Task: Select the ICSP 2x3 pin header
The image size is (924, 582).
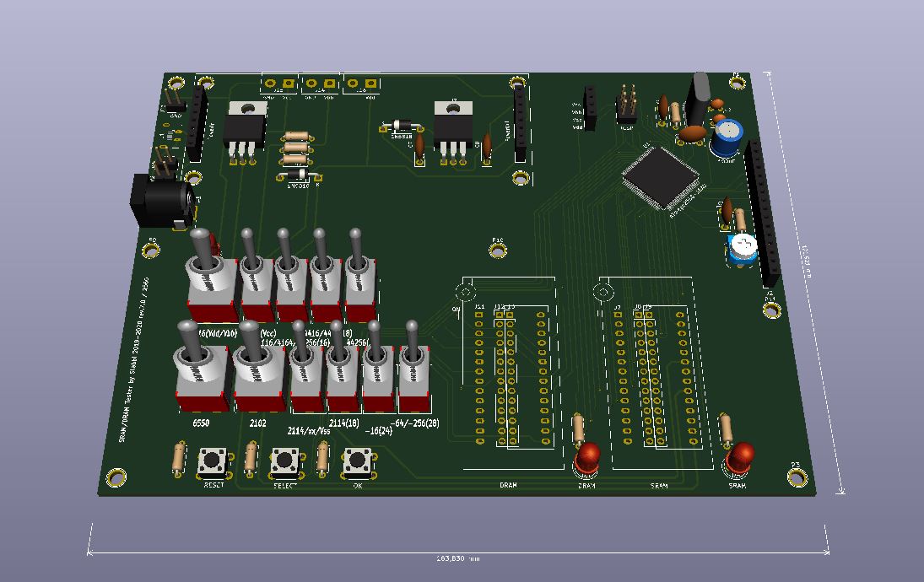Action: [626, 105]
